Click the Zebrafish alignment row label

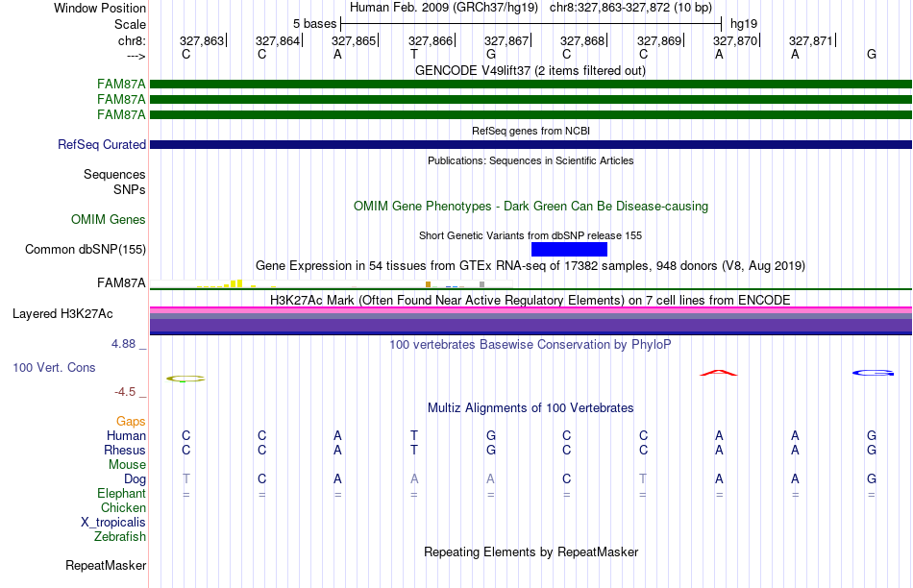pyautogui.click(x=120, y=536)
